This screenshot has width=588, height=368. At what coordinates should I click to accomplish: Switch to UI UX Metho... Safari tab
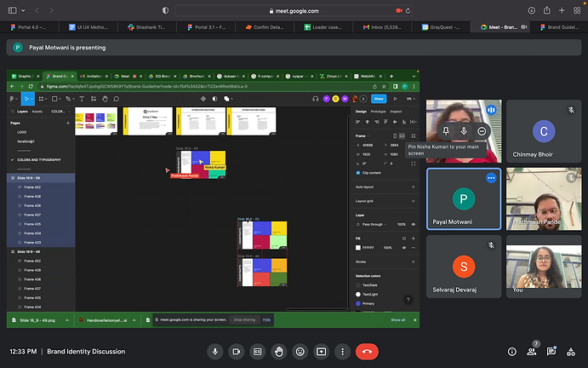pos(88,27)
